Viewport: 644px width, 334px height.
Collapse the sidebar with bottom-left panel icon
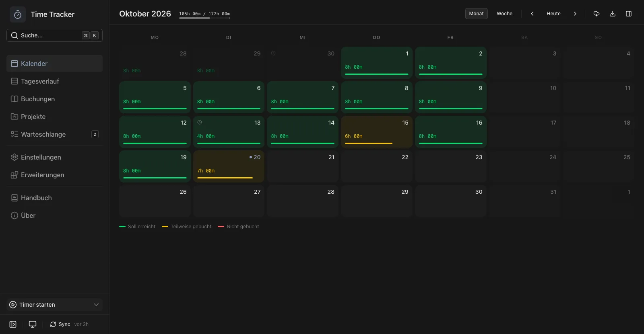coord(13,324)
